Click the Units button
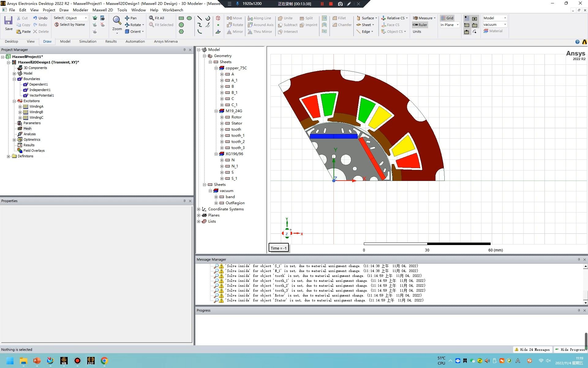The width and height of the screenshot is (588, 368). point(417,32)
